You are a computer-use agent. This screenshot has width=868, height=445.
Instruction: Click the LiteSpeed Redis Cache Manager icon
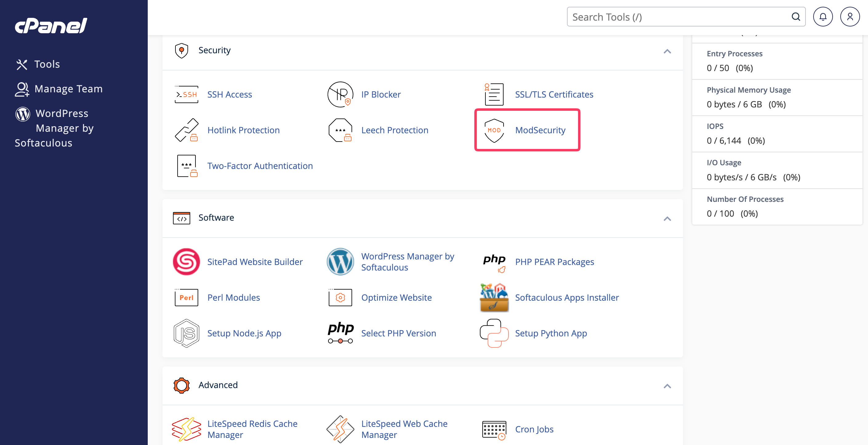186,430
